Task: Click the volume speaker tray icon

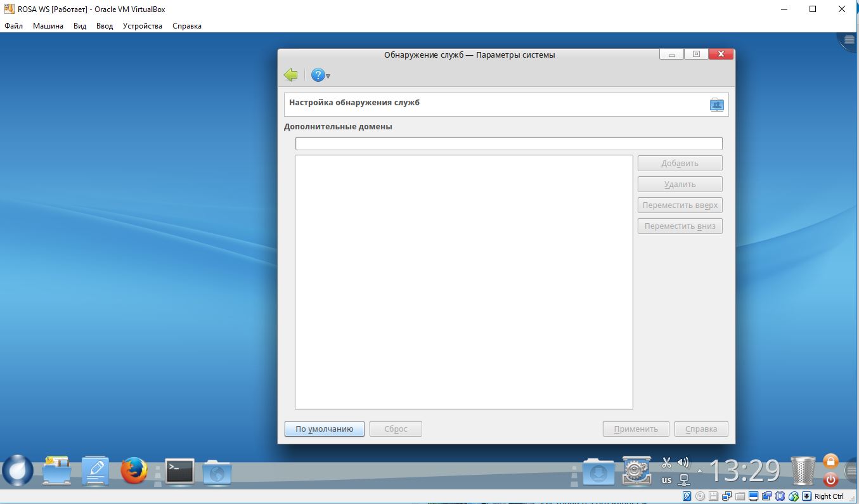Action: coord(683,463)
